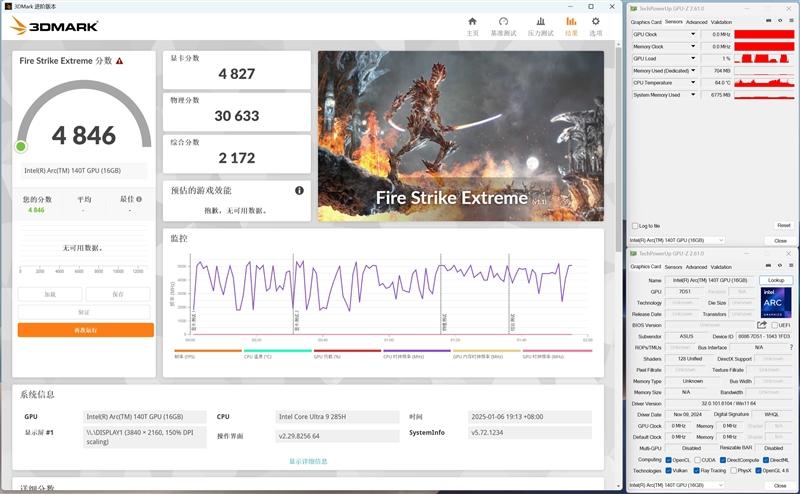The image size is (800, 494).
Task: Click the info icon in estimated game performance
Action: pos(299,190)
